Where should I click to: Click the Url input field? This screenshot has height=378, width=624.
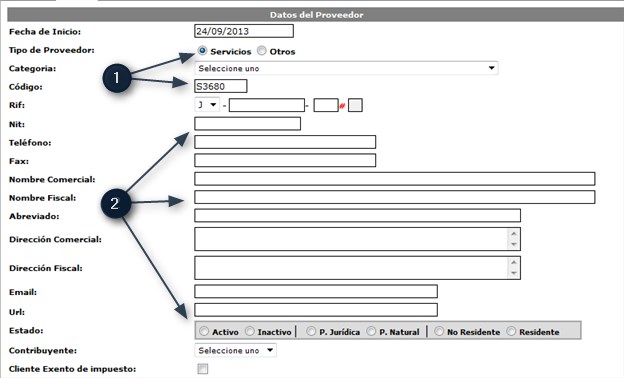coord(316,310)
